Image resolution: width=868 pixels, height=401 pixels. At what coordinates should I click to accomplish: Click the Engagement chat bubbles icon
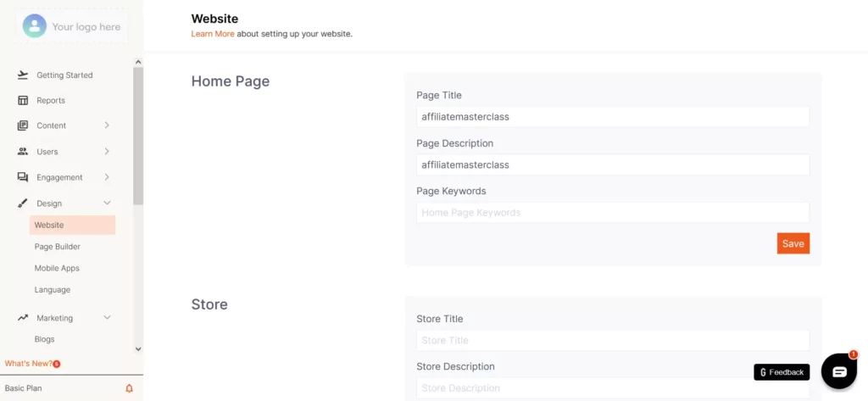[x=23, y=177]
